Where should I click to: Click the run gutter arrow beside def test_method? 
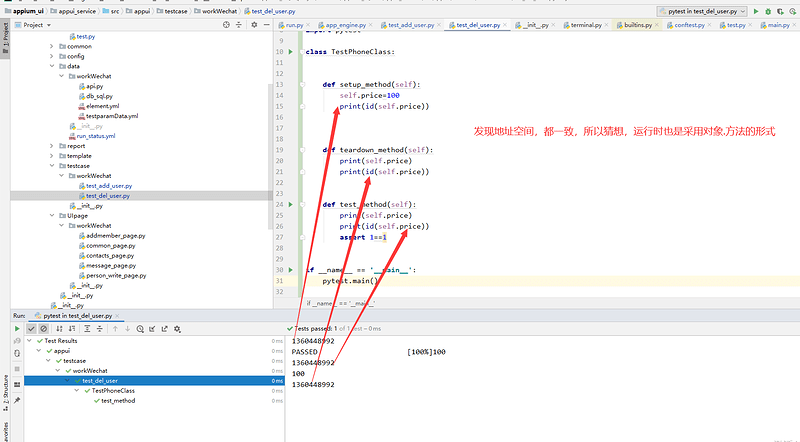[290, 204]
